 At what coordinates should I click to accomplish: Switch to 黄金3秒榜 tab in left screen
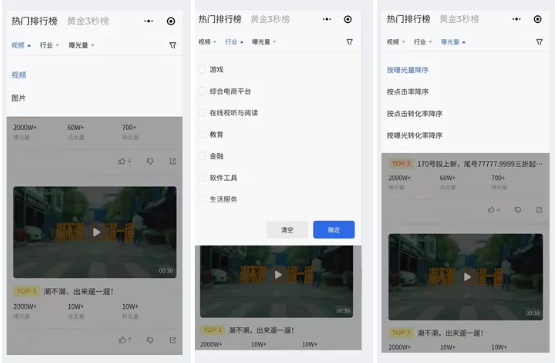[88, 21]
